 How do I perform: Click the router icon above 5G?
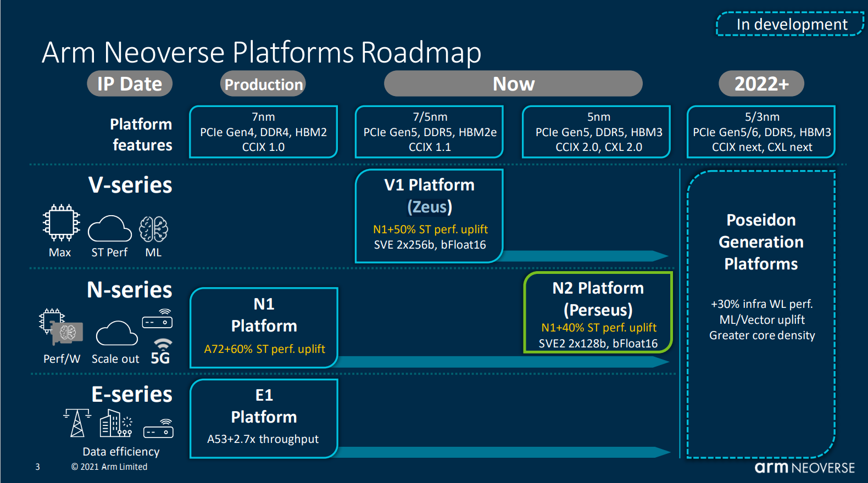tap(158, 319)
